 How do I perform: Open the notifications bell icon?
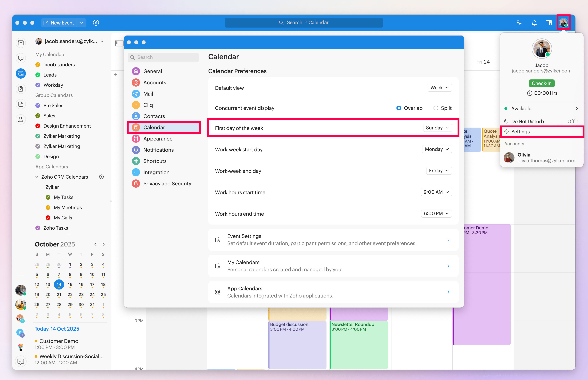click(534, 23)
